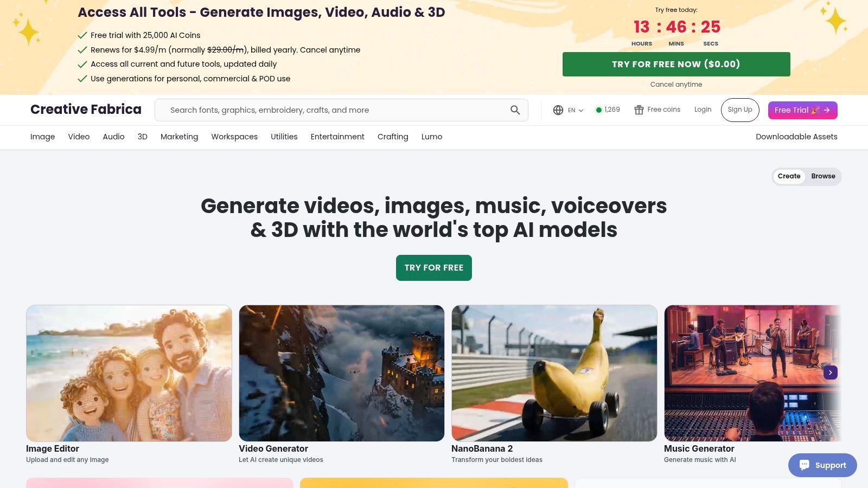Click the 'NanoBanana 2' title text
868x488 pixels.
point(482,448)
